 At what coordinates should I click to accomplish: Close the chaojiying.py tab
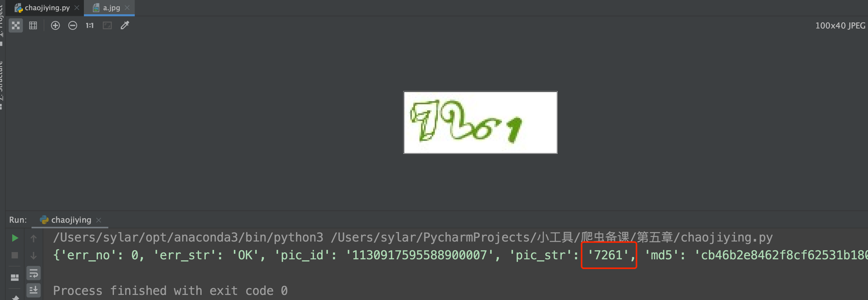click(x=77, y=7)
